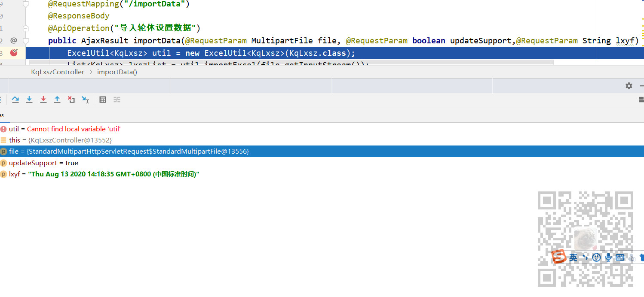Click the "/importData" mapping string in code

point(155,4)
